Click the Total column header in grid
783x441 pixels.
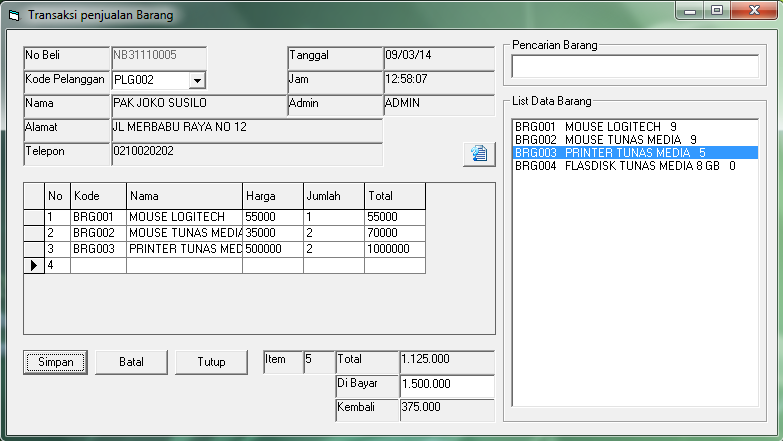(x=395, y=196)
